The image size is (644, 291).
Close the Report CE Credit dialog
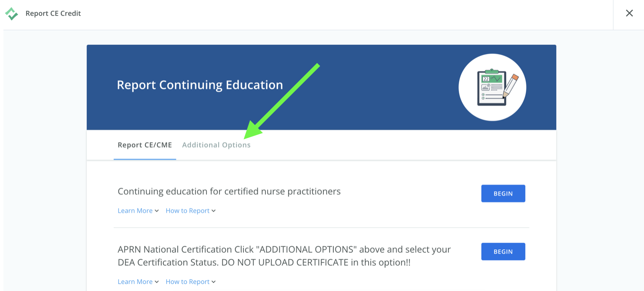pos(629,13)
